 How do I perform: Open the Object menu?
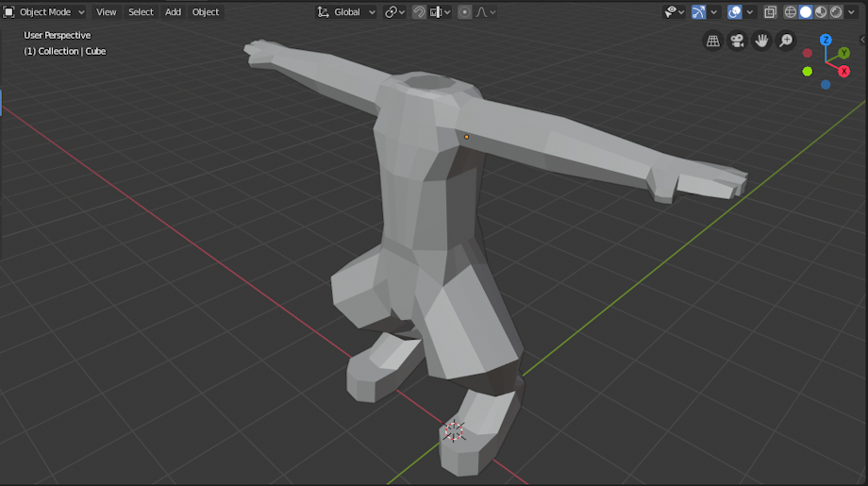(206, 11)
